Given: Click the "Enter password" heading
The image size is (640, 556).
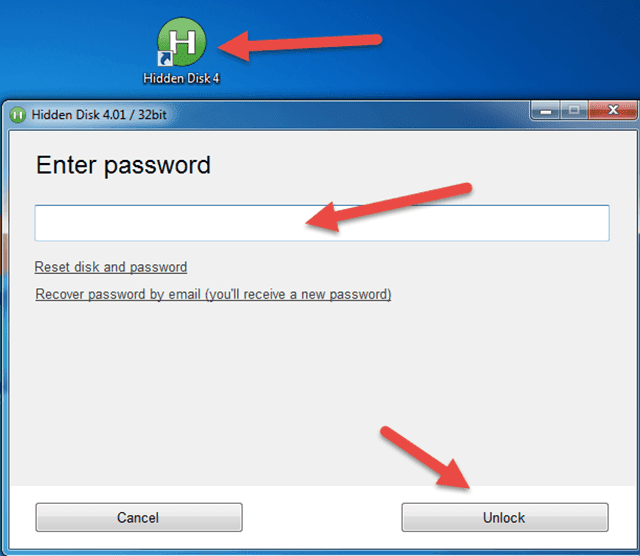Looking at the screenshot, I should point(123,165).
